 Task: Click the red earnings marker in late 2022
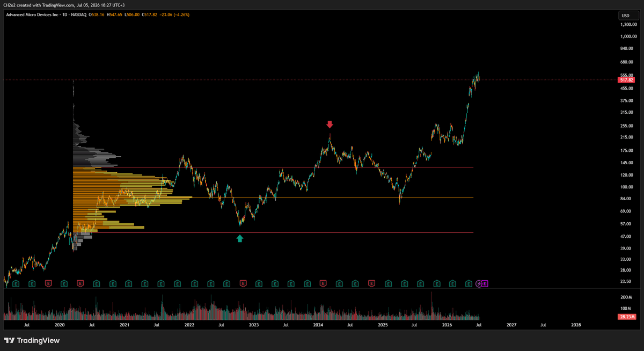tap(243, 283)
